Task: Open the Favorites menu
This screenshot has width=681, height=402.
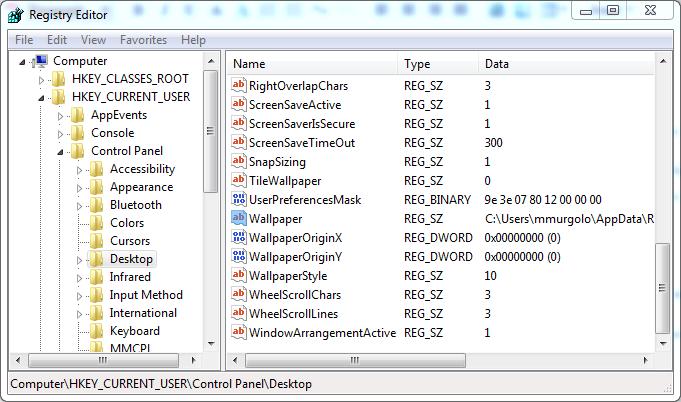Action: tap(143, 40)
